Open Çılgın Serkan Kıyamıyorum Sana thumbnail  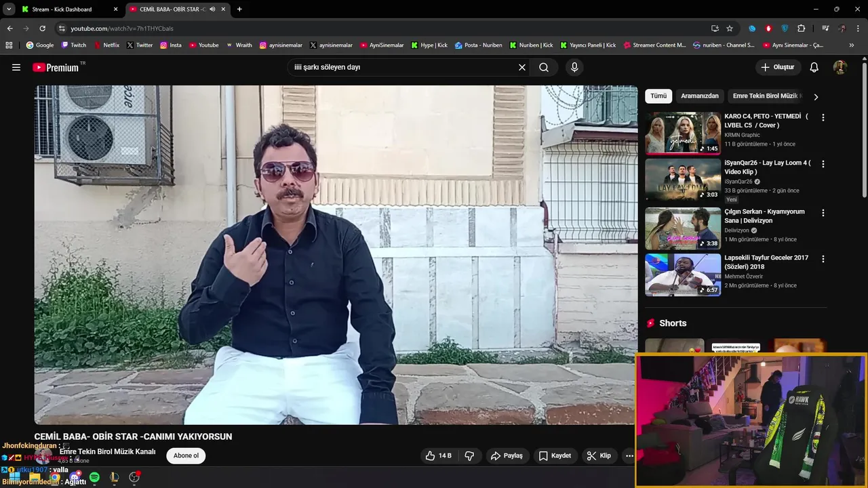(683, 228)
